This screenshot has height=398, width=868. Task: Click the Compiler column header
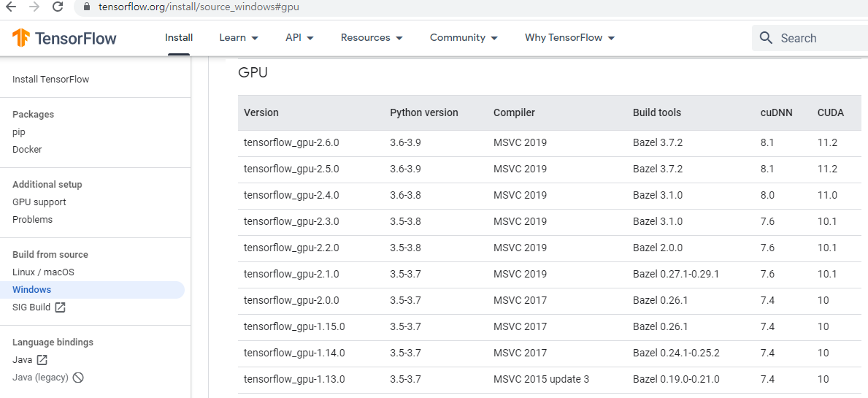[514, 112]
